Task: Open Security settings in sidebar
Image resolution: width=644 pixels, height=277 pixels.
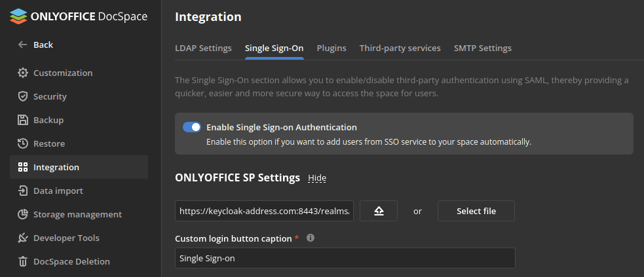Action: [x=79, y=96]
